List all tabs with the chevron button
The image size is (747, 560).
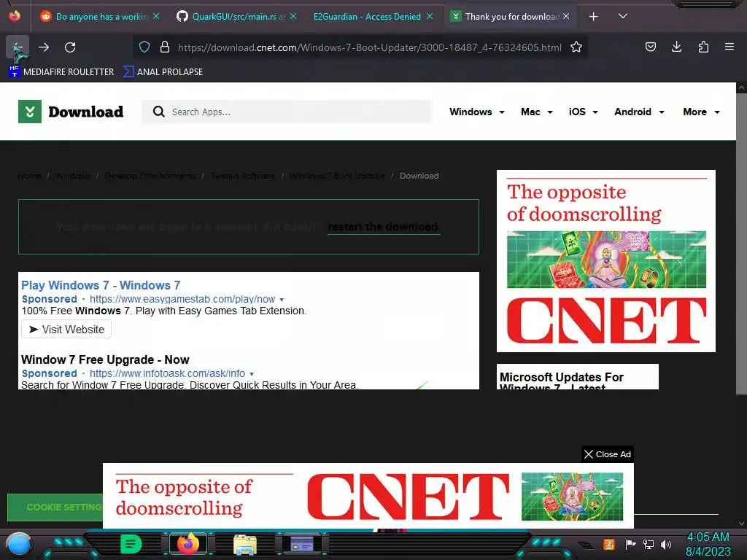(623, 17)
